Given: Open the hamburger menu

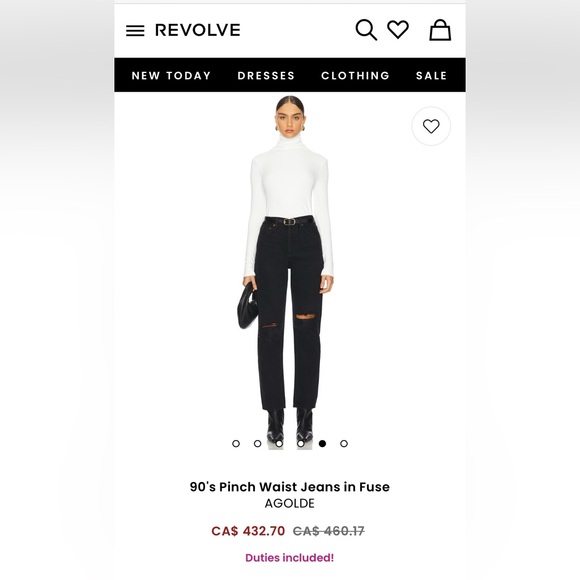Looking at the screenshot, I should pos(135,31).
